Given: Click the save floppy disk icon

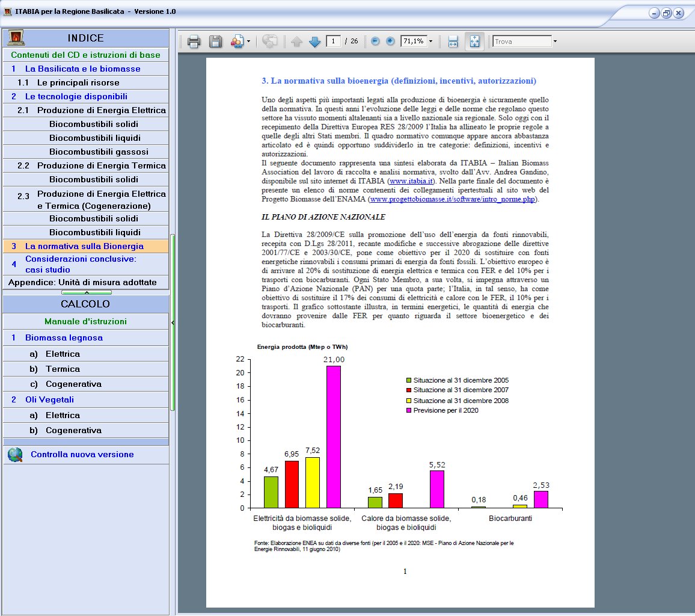Looking at the screenshot, I should click(x=215, y=42).
